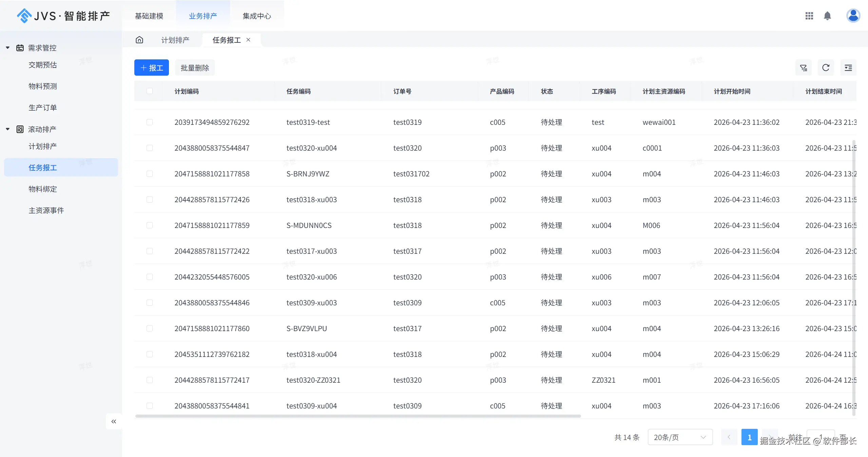Open the filter icon in table toolbar
Viewport: 868px width, 457px height.
click(803, 68)
